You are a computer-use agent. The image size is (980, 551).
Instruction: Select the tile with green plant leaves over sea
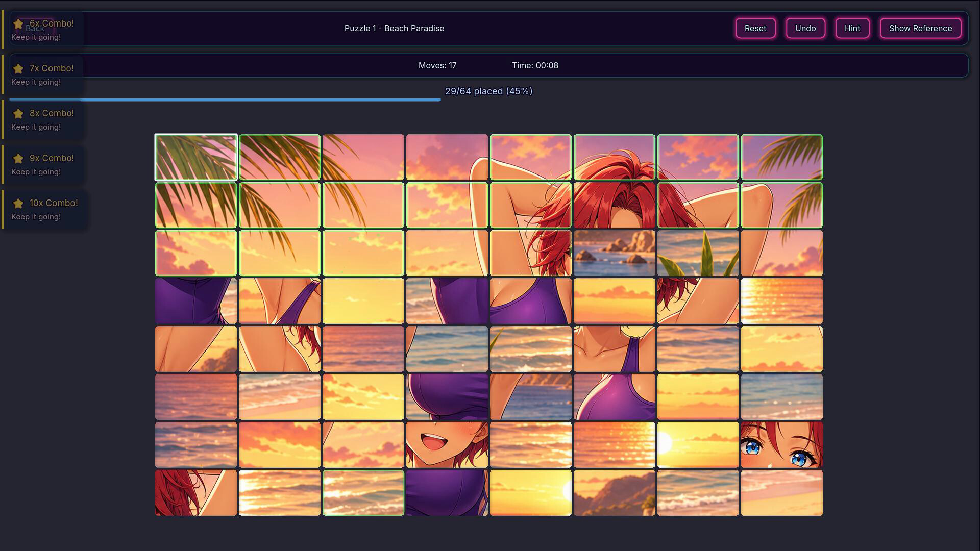point(698,253)
